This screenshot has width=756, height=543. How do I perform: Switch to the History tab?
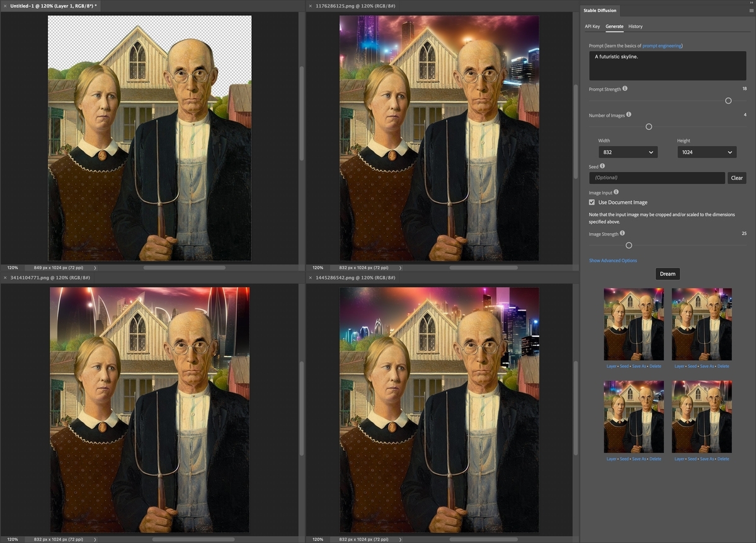point(635,26)
